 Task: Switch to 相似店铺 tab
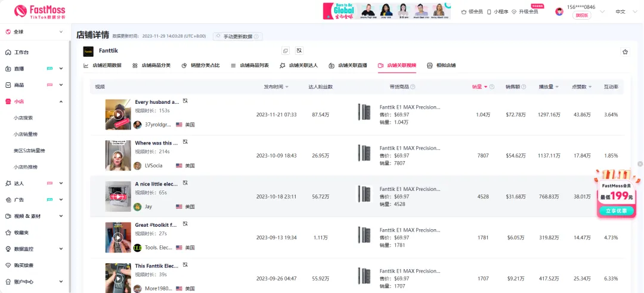tap(441, 65)
